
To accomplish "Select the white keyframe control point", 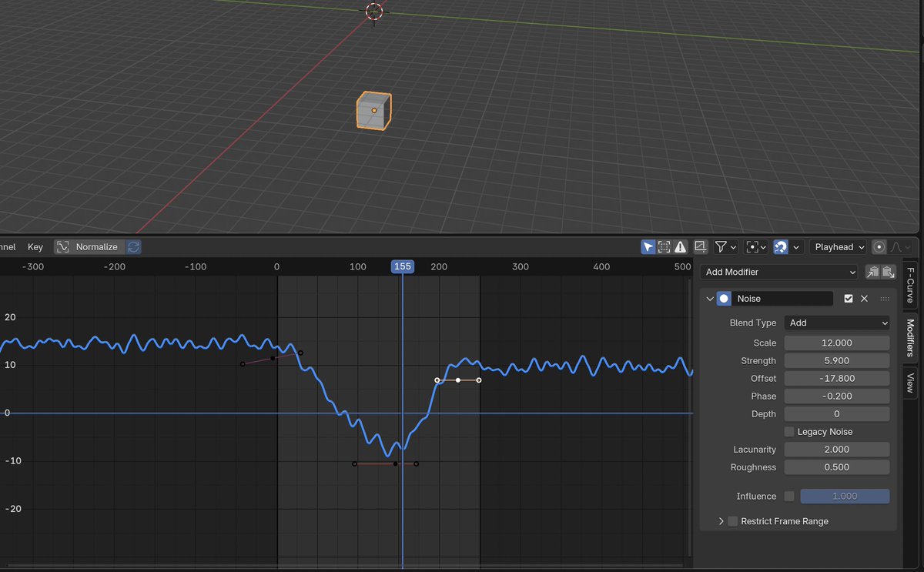I will click(x=458, y=380).
